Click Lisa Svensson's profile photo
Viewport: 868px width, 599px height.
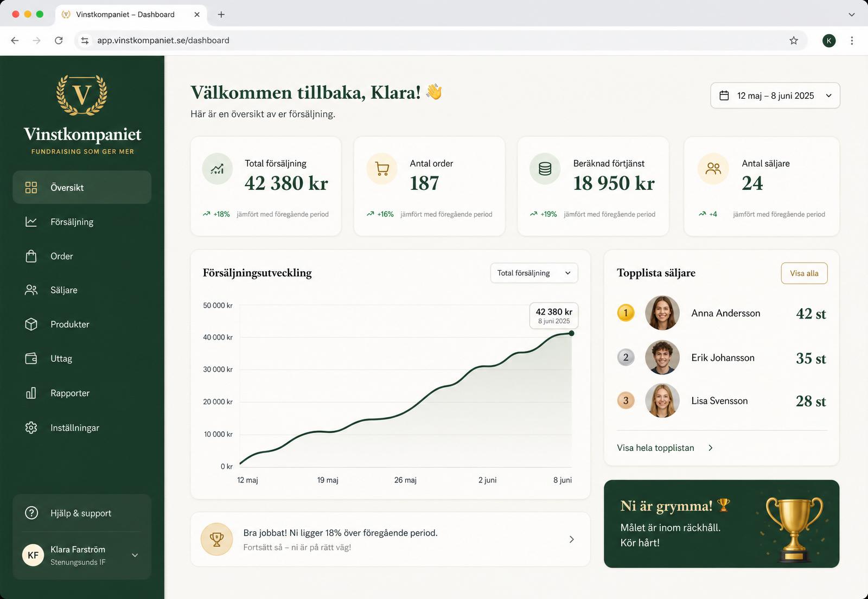662,401
